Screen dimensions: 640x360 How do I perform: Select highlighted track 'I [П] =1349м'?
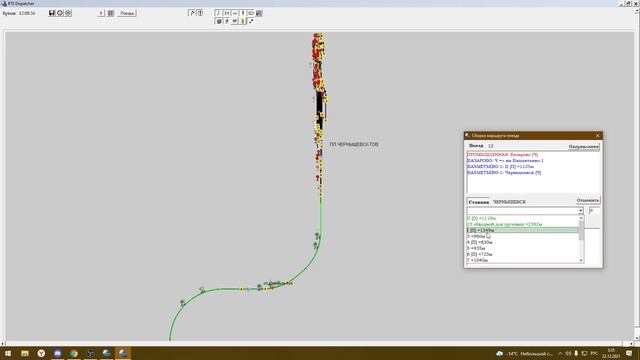(523, 230)
